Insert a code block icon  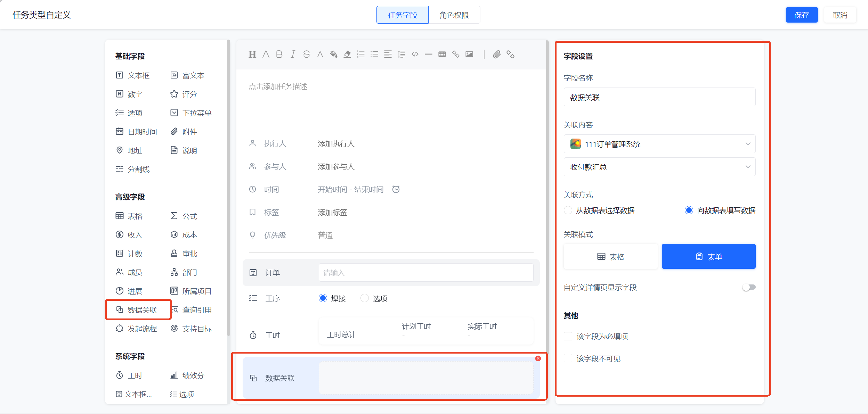click(x=415, y=54)
